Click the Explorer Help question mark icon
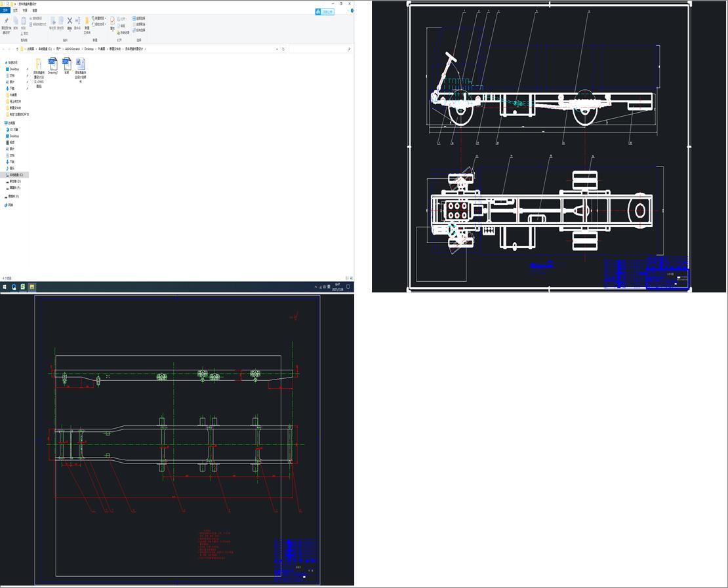728x588 pixels. (352, 10)
